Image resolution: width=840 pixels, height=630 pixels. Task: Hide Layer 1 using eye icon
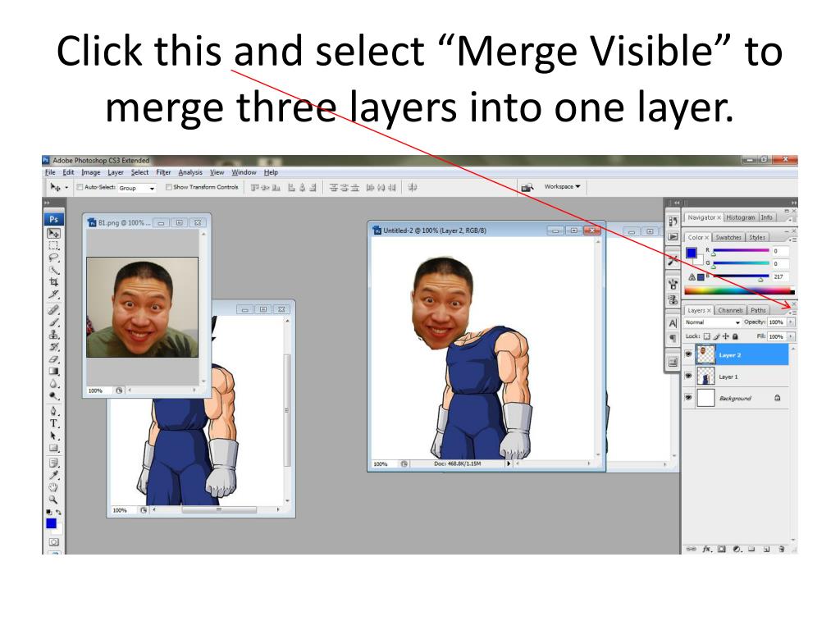click(x=688, y=376)
